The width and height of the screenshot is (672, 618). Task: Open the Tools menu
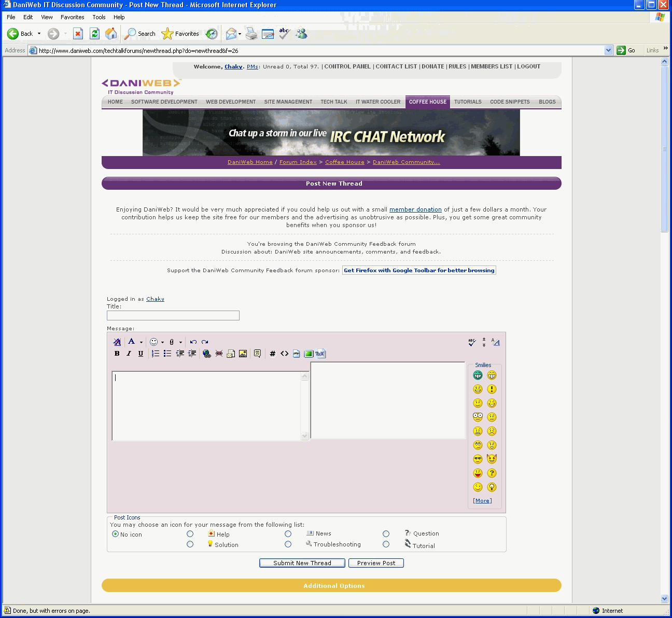[x=99, y=17]
